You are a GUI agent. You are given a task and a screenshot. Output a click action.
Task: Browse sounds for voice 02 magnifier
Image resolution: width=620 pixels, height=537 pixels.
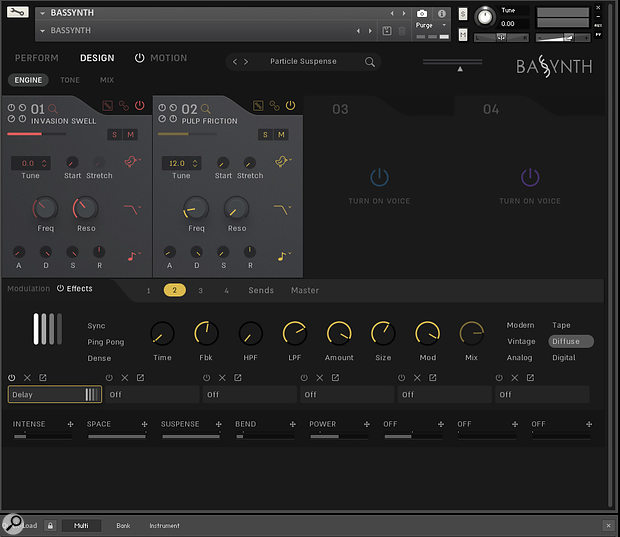(x=205, y=108)
